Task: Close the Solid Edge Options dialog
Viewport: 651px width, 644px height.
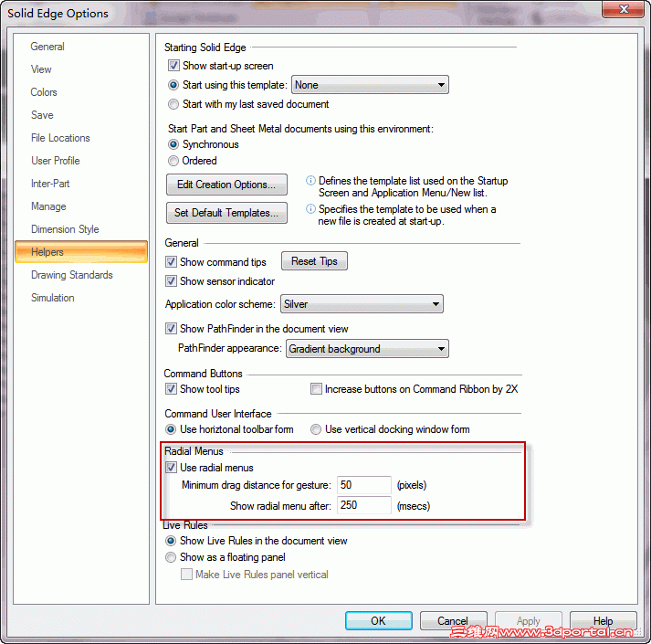Action: click(x=624, y=9)
